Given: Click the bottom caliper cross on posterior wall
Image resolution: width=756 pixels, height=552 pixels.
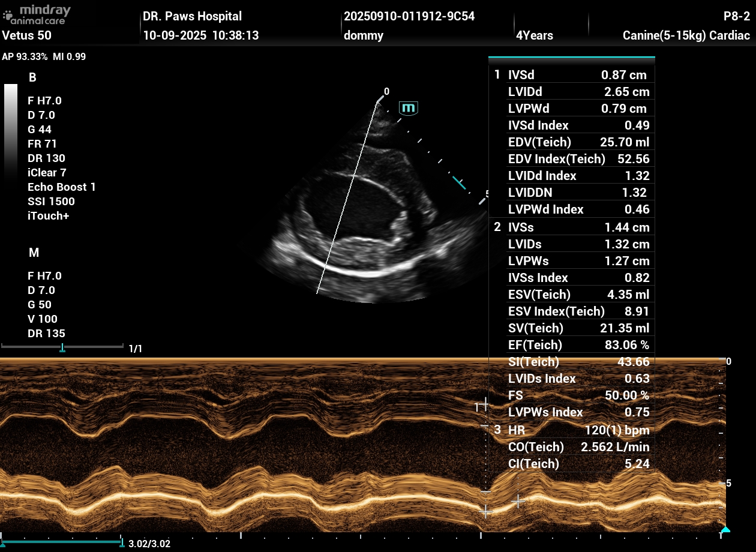Looking at the screenshot, I should pyautogui.click(x=486, y=511).
